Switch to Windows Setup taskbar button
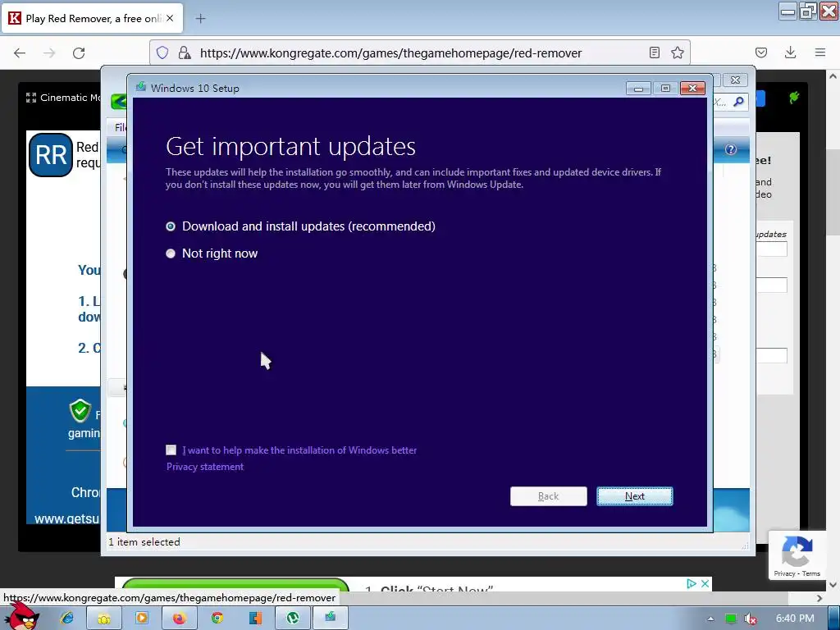This screenshot has width=840, height=630. tap(331, 619)
